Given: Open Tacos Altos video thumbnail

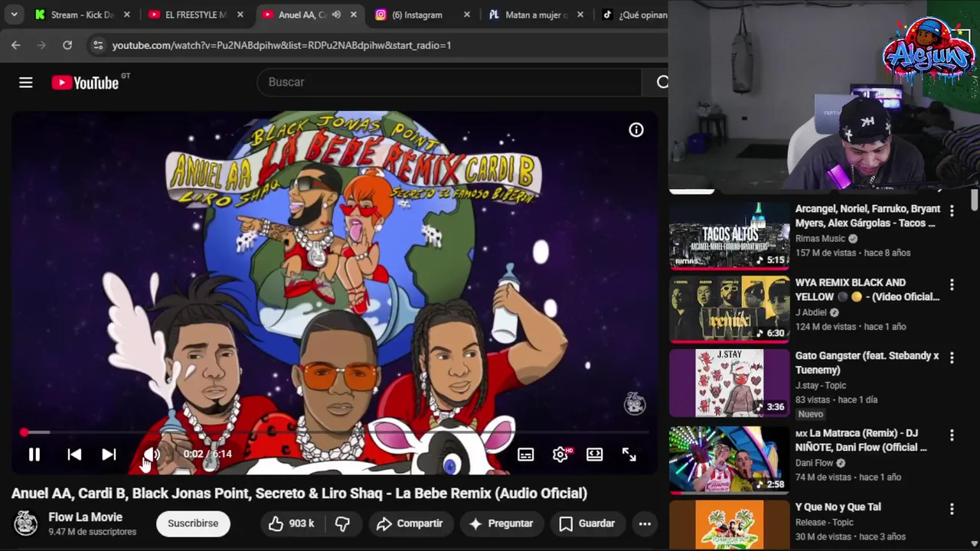Looking at the screenshot, I should (729, 235).
